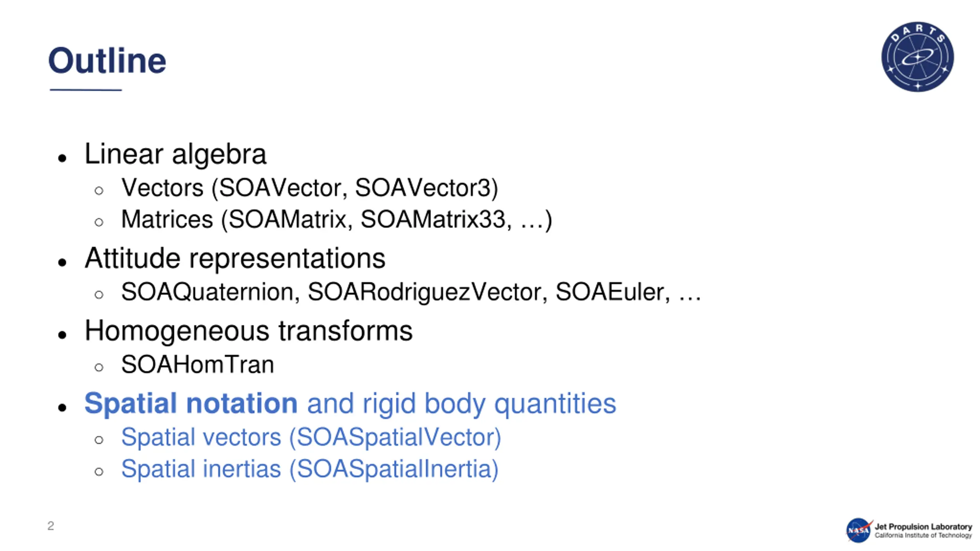Click the slide number 2

click(51, 526)
